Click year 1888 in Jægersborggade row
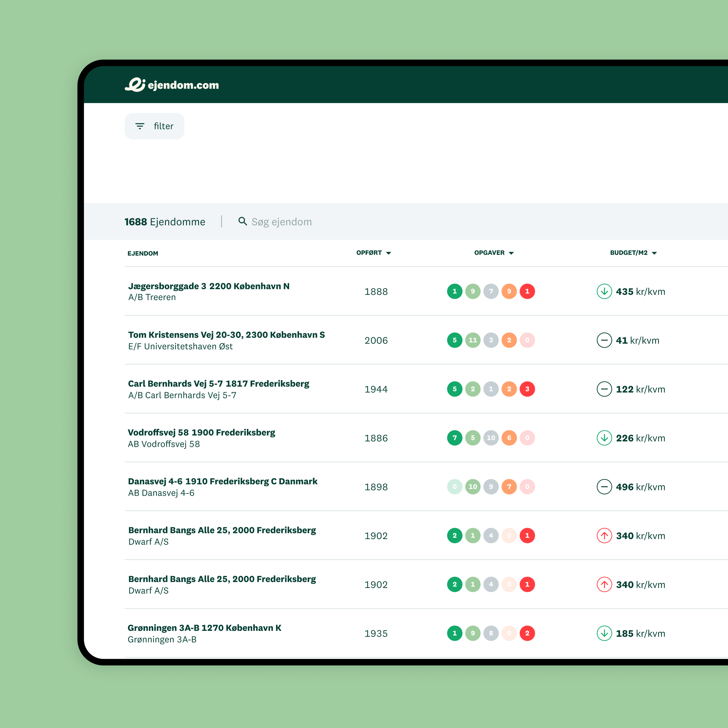The image size is (728, 728). (376, 292)
